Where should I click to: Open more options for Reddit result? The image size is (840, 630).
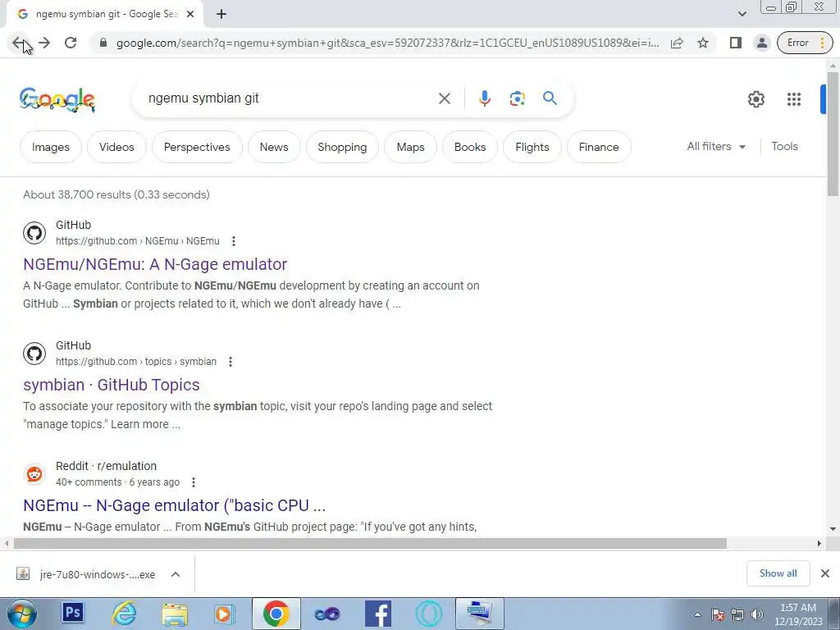(194, 482)
